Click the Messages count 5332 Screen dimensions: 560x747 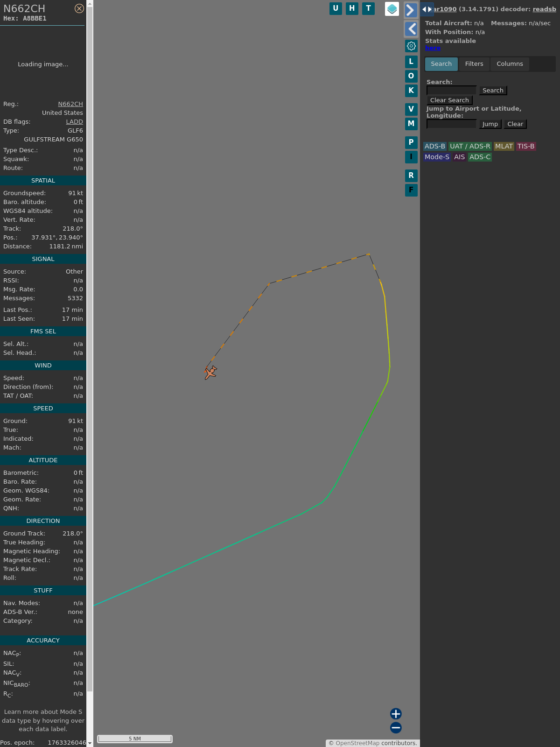point(75,298)
